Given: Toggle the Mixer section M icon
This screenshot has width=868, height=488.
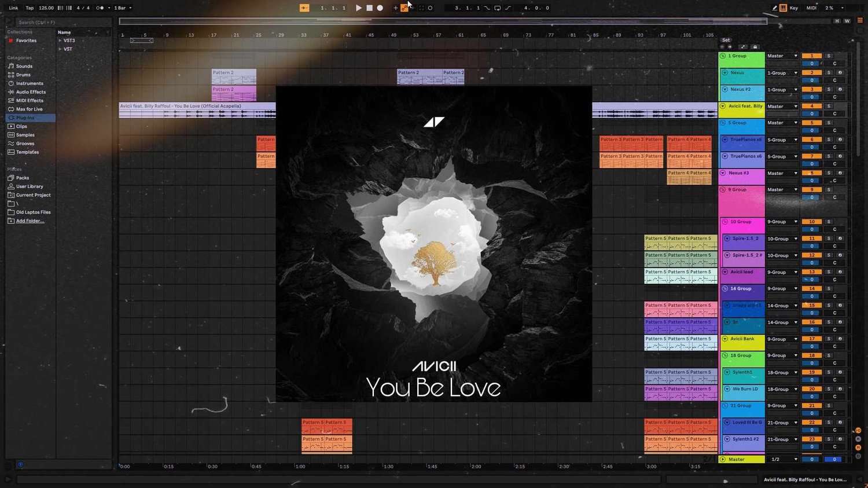Looking at the screenshot, I should click(858, 447).
